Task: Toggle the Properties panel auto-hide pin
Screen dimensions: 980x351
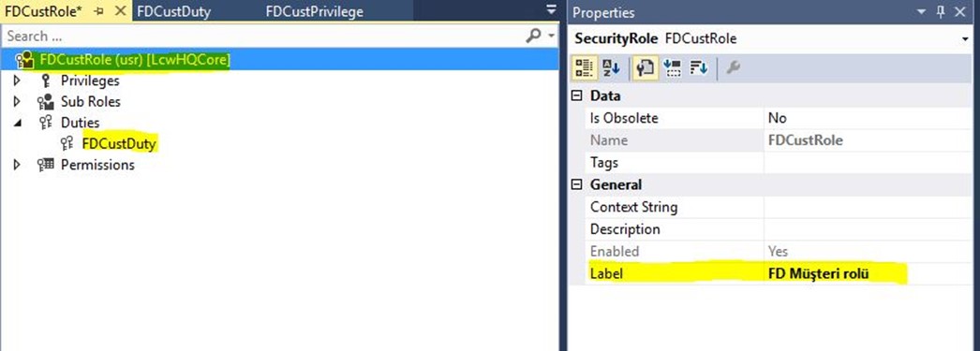Action: point(942,12)
